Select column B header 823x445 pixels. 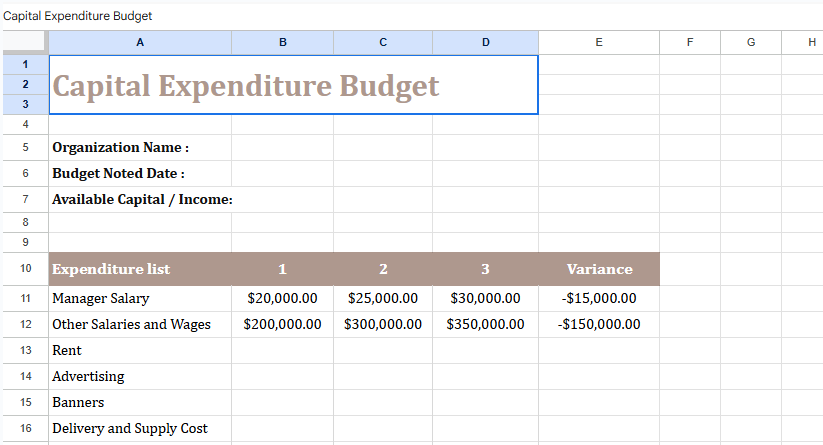282,42
